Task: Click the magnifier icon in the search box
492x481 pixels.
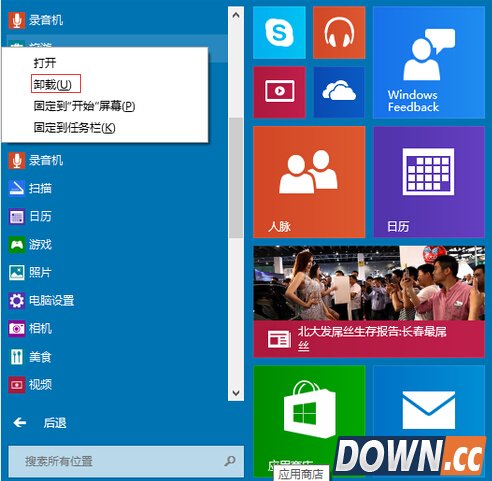Action: [x=230, y=461]
